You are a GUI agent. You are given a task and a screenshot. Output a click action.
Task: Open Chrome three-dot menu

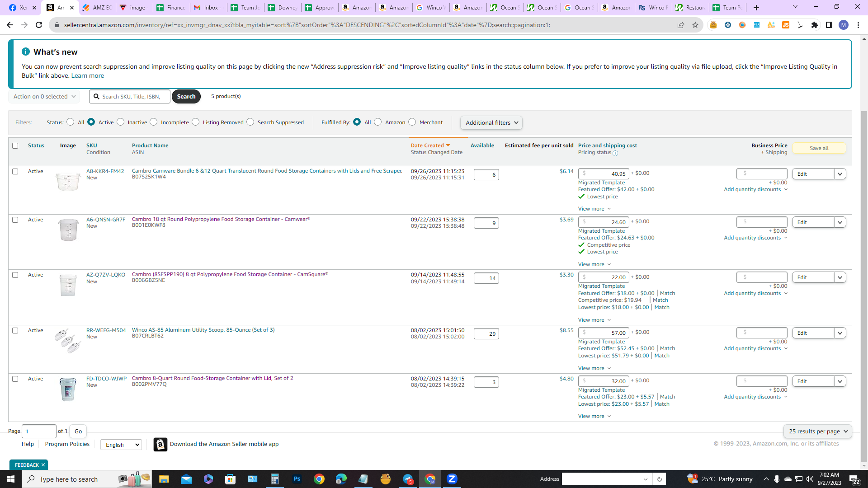click(x=858, y=25)
